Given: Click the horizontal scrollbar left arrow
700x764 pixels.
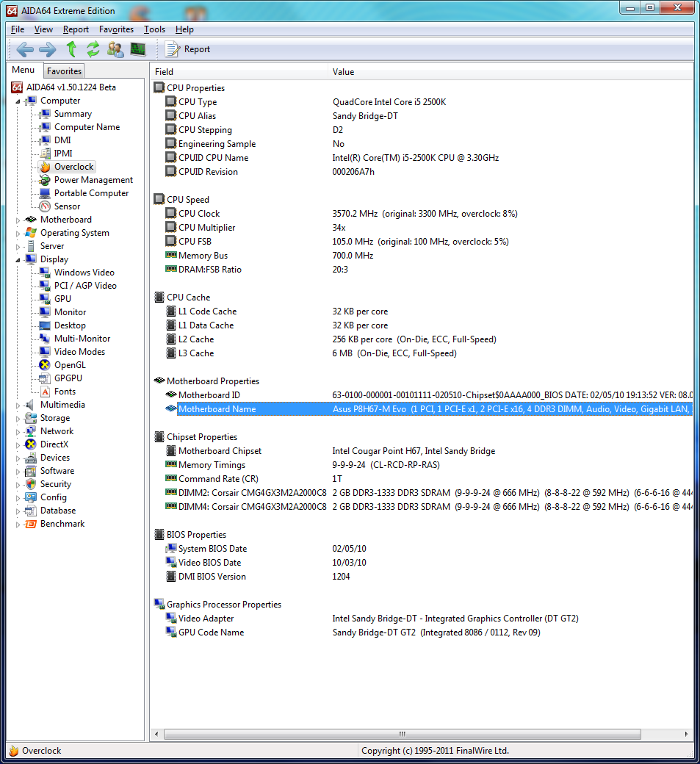Looking at the screenshot, I should 156,734.
